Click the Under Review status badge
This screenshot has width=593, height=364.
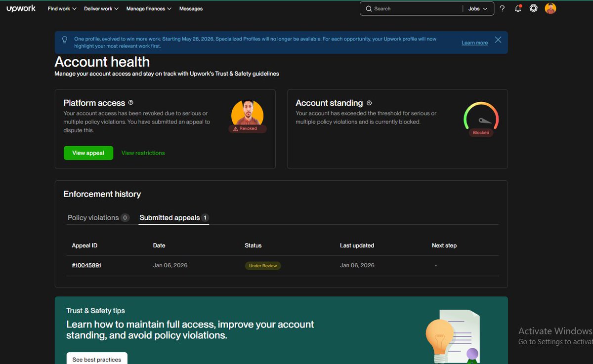[x=263, y=266]
